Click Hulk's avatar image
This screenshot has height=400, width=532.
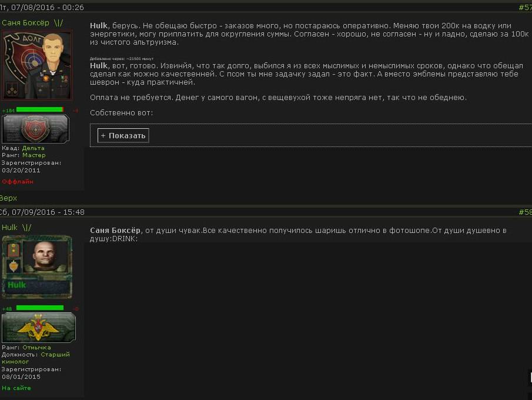click(x=37, y=267)
